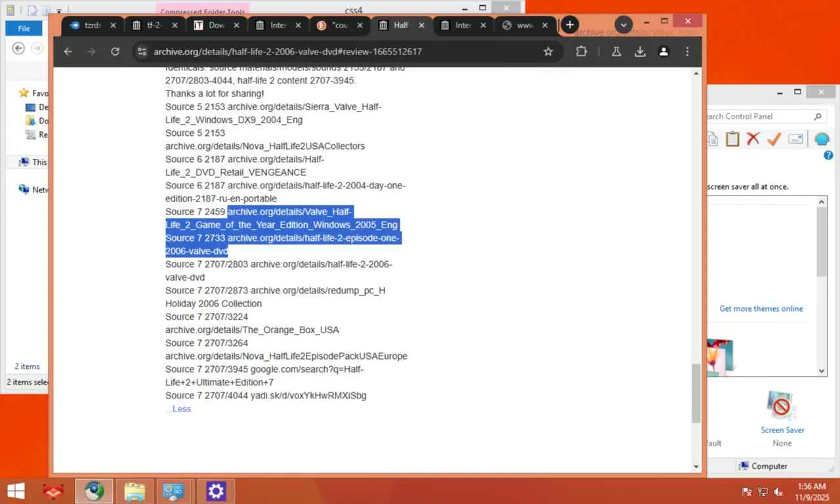Collapse the review with '...Less' link
This screenshot has height=504, width=840.
click(178, 409)
